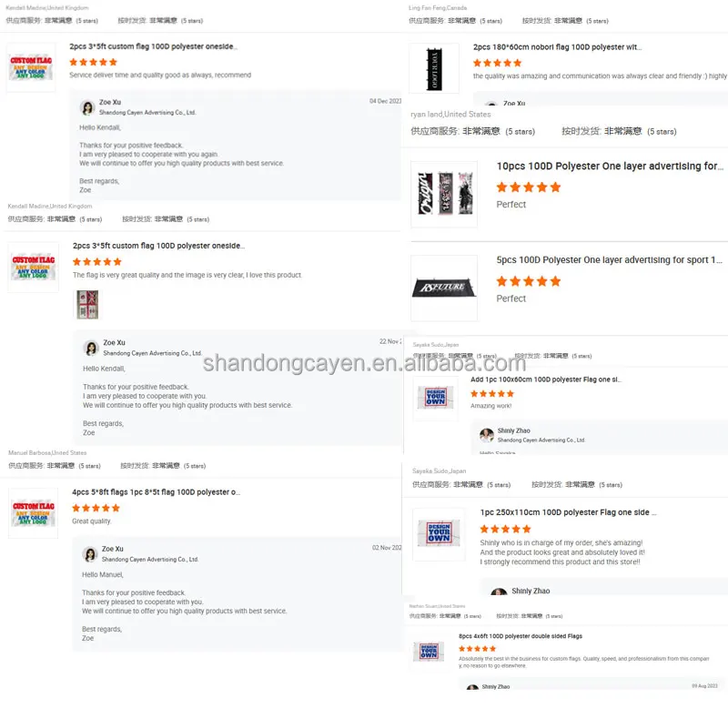Open the 2pcs 180*60cm nobori flag product link
The width and height of the screenshot is (728, 728).
click(557, 47)
